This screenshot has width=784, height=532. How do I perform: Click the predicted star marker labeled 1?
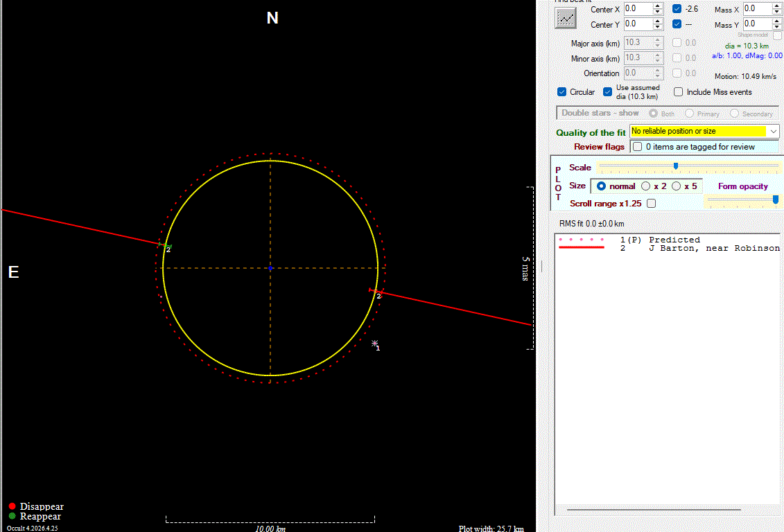(374, 343)
